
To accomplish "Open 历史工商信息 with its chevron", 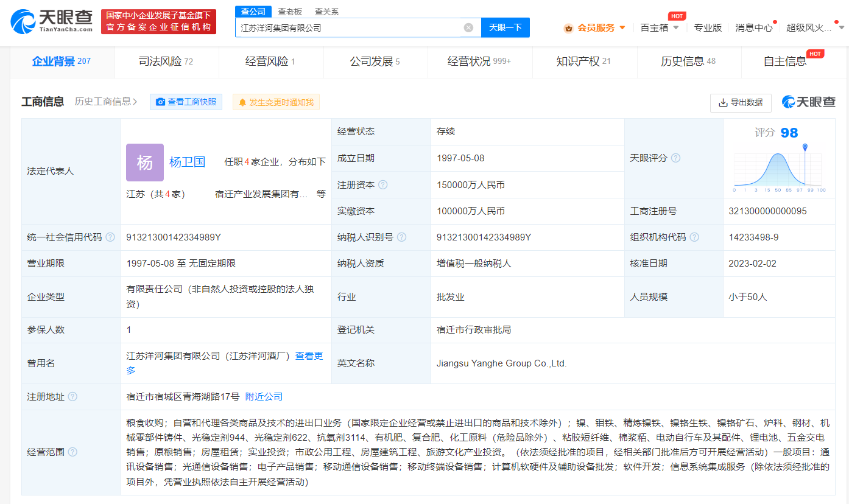I will (106, 102).
